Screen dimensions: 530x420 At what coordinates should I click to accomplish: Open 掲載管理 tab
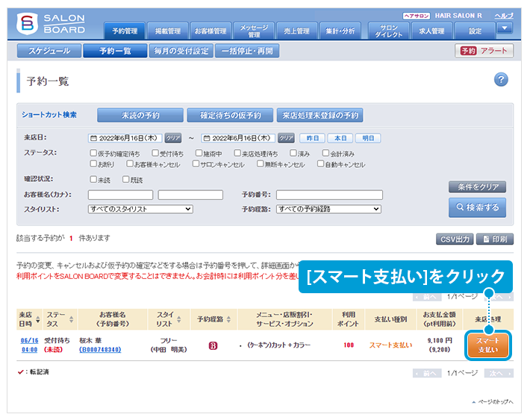pyautogui.click(x=168, y=31)
